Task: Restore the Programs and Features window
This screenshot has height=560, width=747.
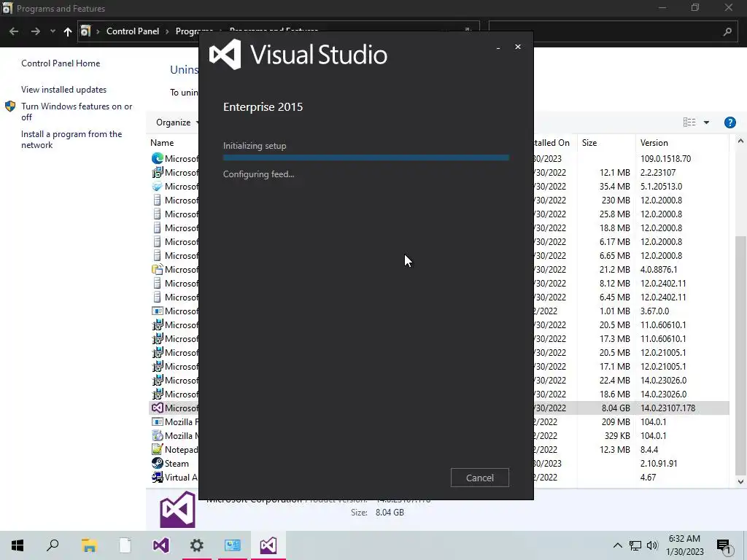Action: click(x=695, y=7)
